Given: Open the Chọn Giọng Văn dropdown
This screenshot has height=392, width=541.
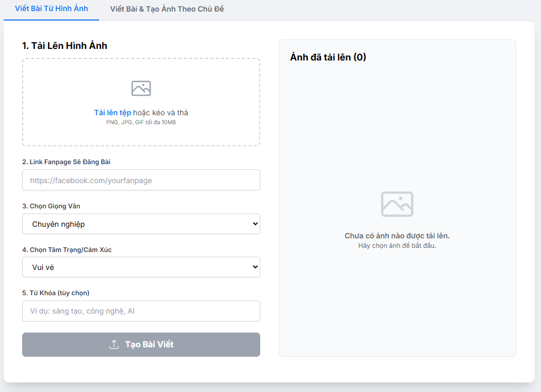Looking at the screenshot, I should tap(141, 224).
